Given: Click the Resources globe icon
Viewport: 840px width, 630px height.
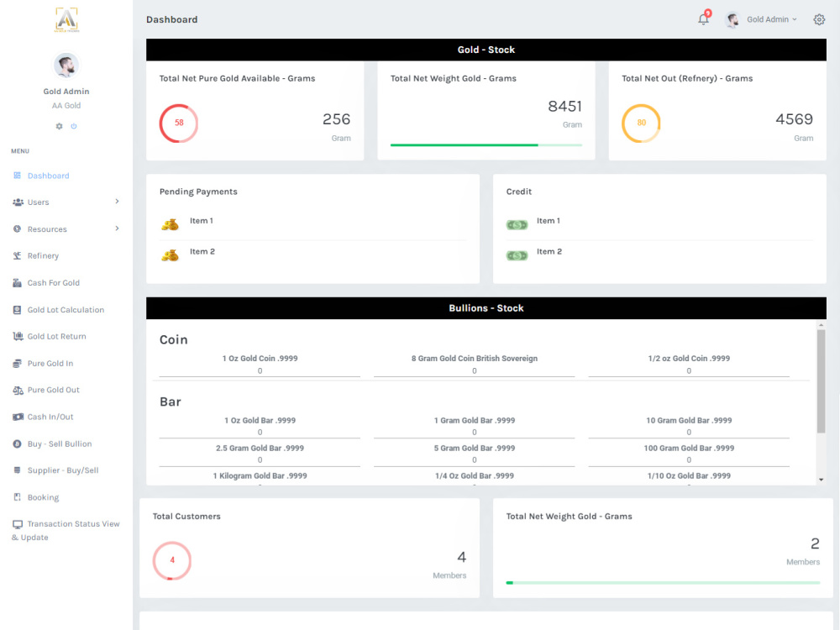Looking at the screenshot, I should [x=17, y=229].
